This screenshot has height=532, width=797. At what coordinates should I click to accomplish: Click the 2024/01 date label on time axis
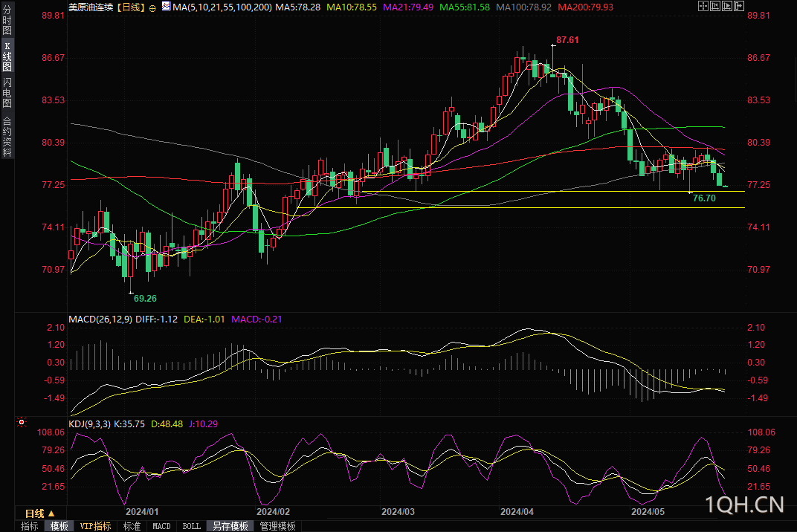142,512
